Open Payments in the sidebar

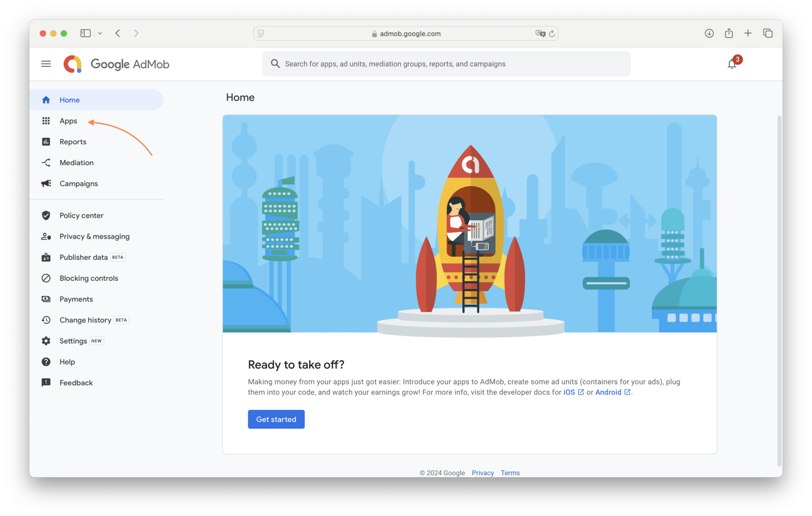coord(97,299)
